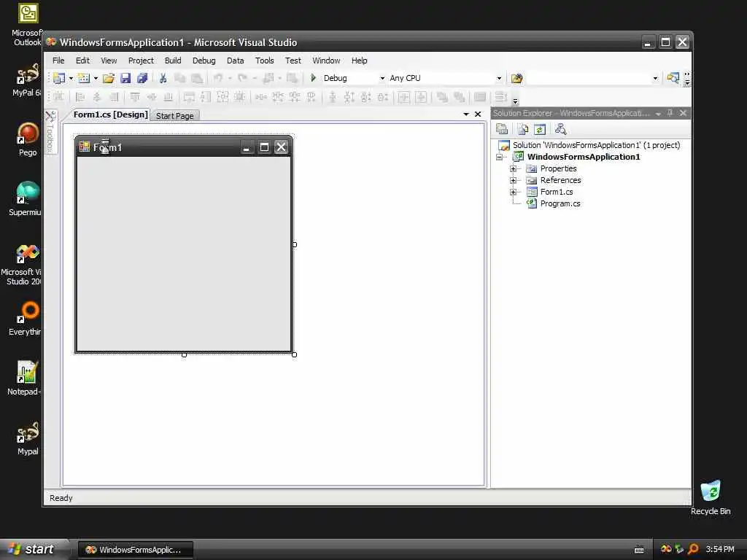Click the Form1 title bar in designer
Image resolution: width=747 pixels, height=560 pixels.
tap(183, 147)
